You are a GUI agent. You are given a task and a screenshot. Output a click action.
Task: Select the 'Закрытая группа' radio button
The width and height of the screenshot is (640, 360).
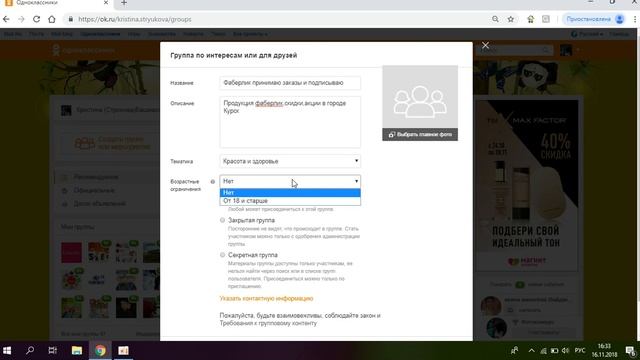pos(222,220)
